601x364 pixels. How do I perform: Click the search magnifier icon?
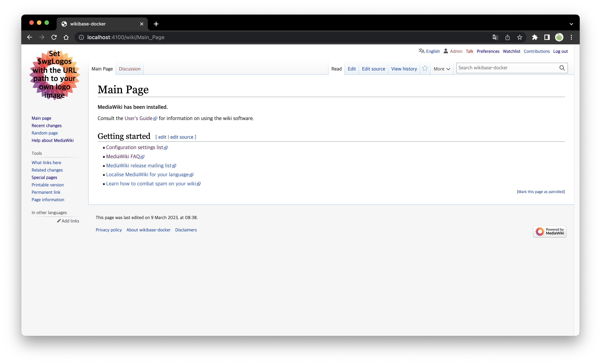coord(562,68)
